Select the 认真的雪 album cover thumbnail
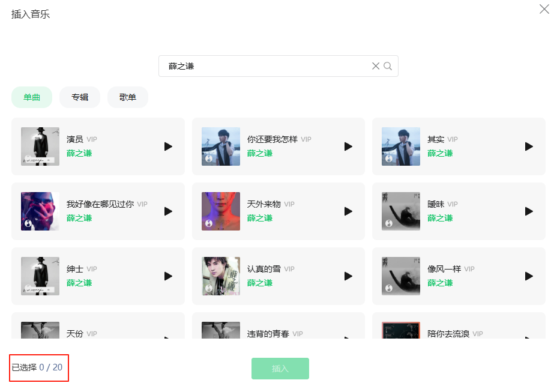The image size is (554, 392). click(221, 276)
